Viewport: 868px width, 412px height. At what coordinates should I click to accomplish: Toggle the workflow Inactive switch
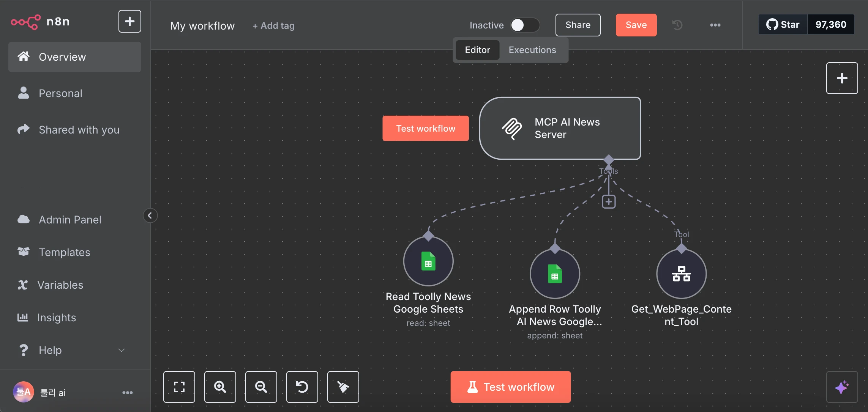[525, 25]
